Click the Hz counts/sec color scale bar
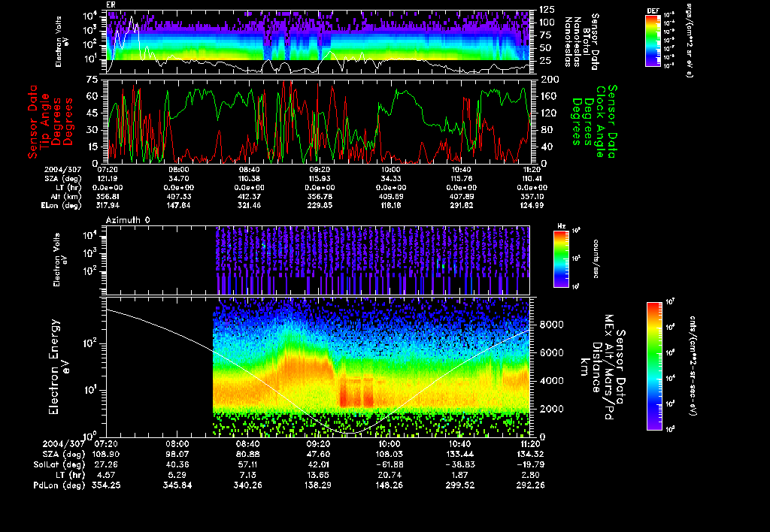 pyautogui.click(x=561, y=260)
